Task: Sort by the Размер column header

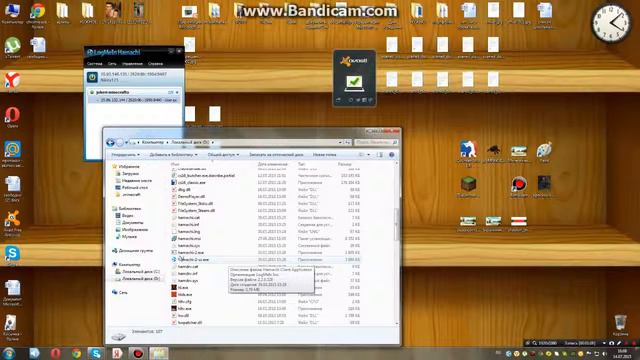Action: tap(345, 164)
